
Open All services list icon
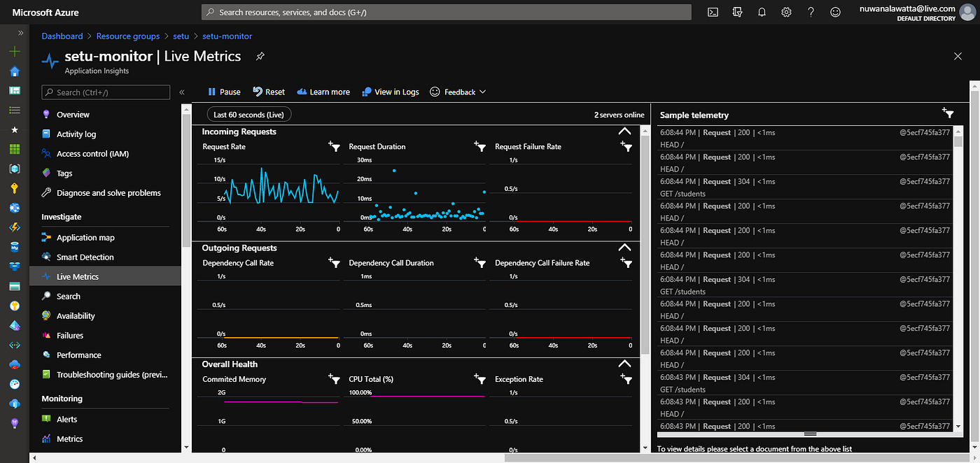[15, 111]
